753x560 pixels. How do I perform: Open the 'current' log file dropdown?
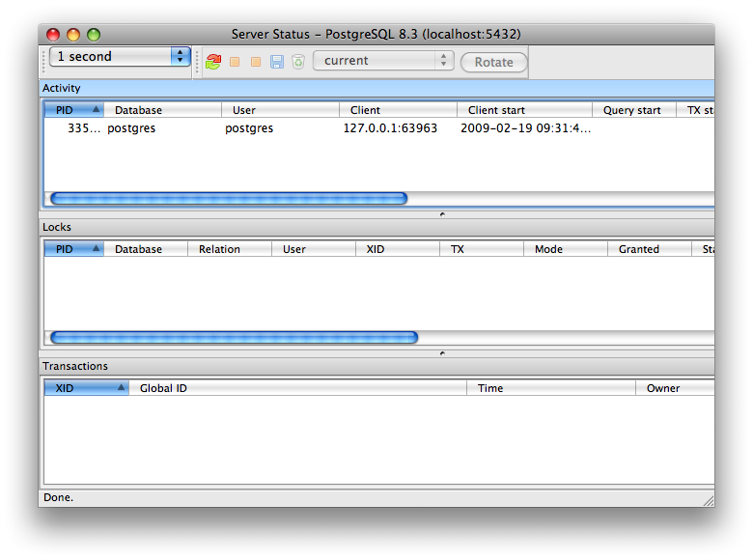click(382, 60)
